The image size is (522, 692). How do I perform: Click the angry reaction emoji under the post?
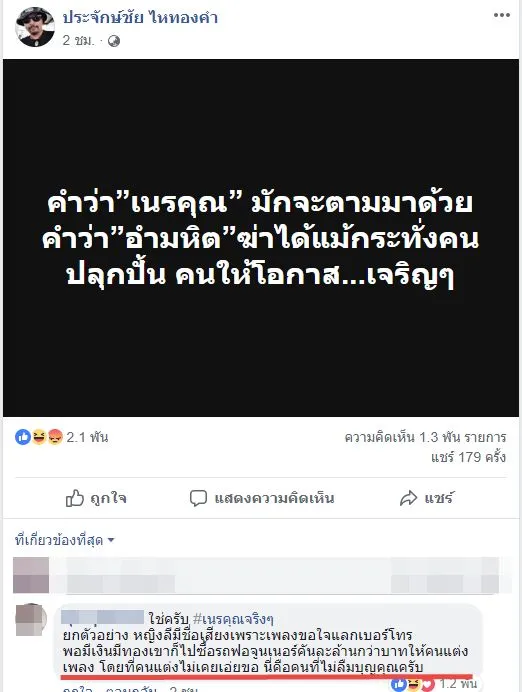click(x=55, y=437)
